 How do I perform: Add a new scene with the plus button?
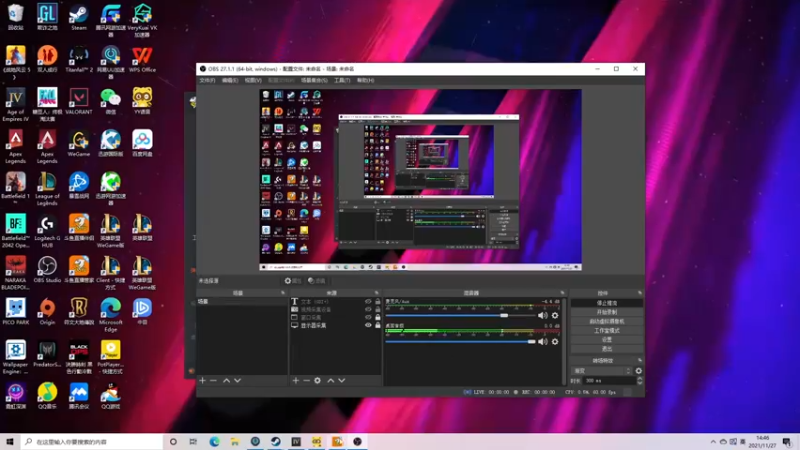coord(203,381)
